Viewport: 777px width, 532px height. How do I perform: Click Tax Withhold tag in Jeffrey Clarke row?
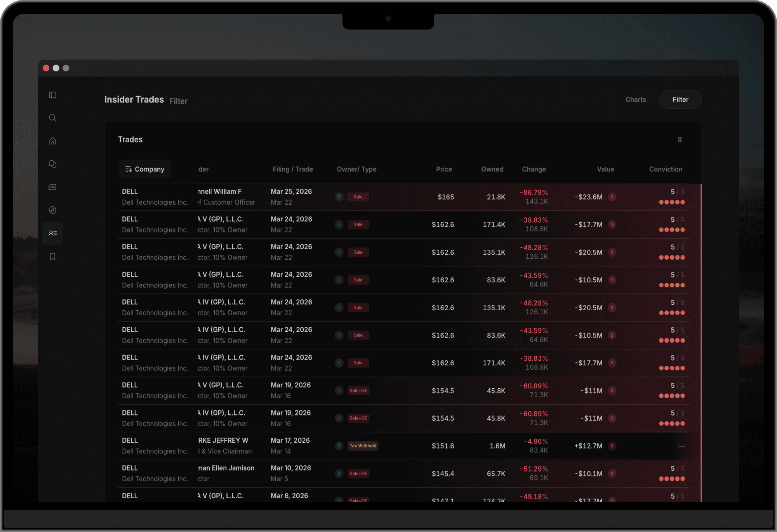coord(363,446)
